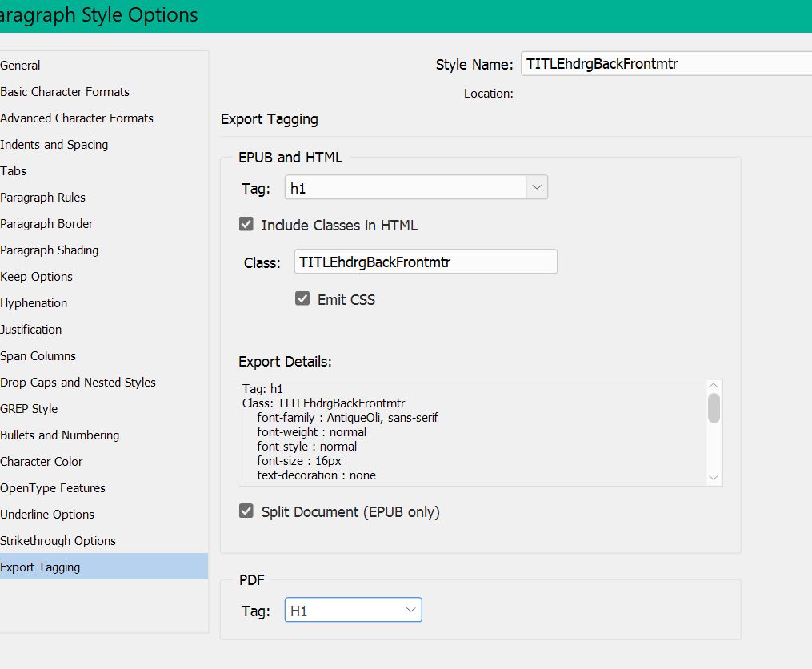Screen dimensions: 812x669
Task: Open the PDF Tag H1 dropdown
Action: tap(353, 610)
